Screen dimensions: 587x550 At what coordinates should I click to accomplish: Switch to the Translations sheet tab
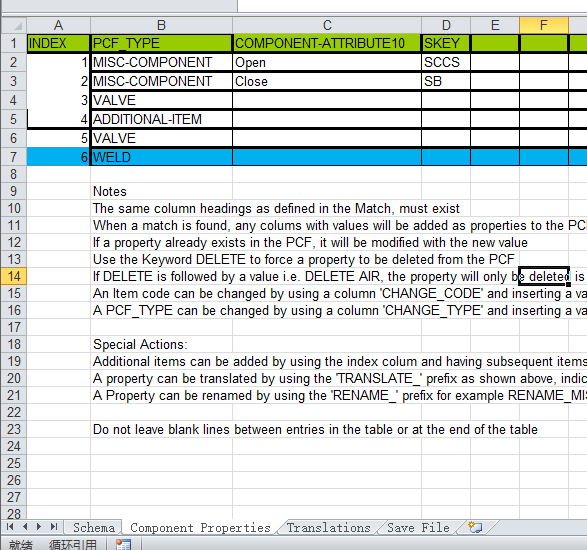[328, 528]
